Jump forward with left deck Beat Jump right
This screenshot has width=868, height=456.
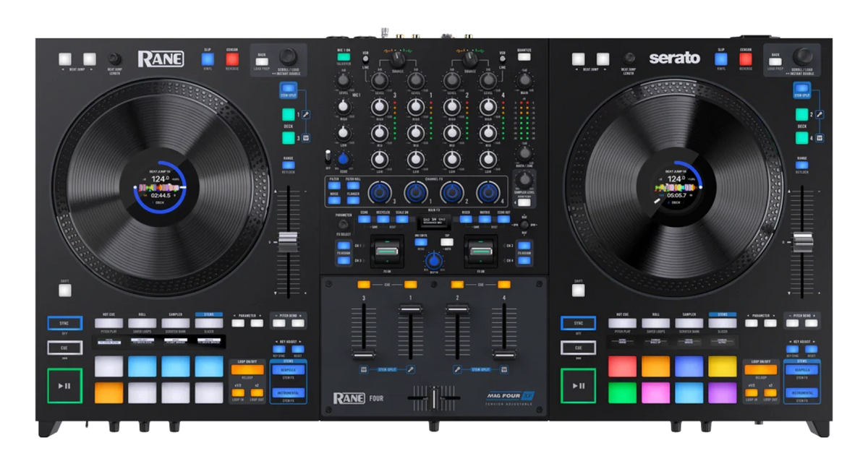coord(89,59)
